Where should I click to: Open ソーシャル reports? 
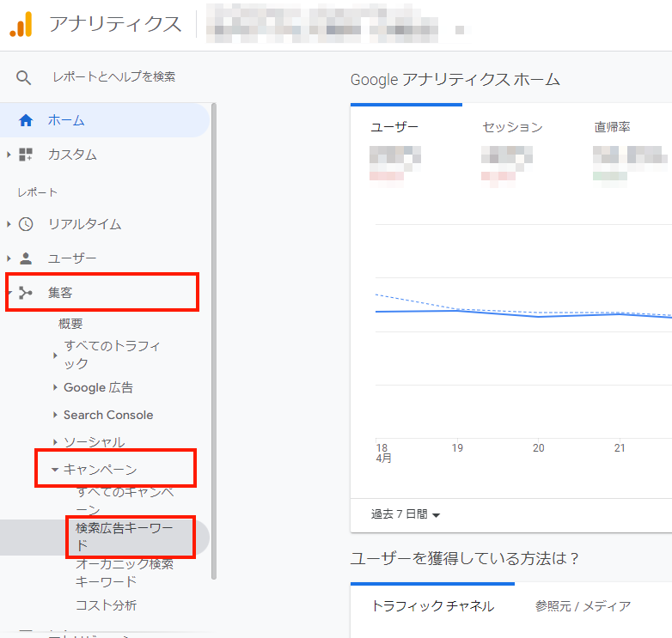point(95,442)
